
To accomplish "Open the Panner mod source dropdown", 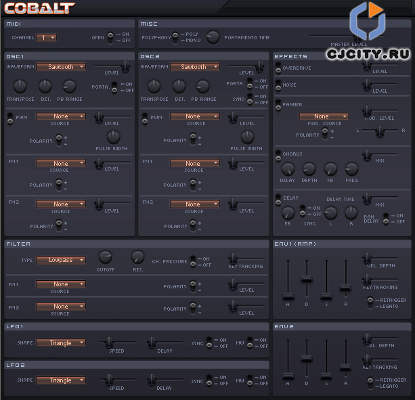I will (x=324, y=116).
